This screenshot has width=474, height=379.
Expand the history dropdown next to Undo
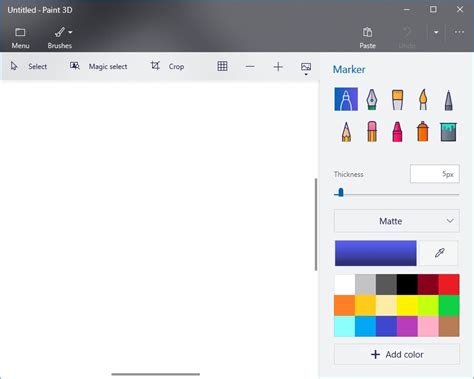(436, 32)
